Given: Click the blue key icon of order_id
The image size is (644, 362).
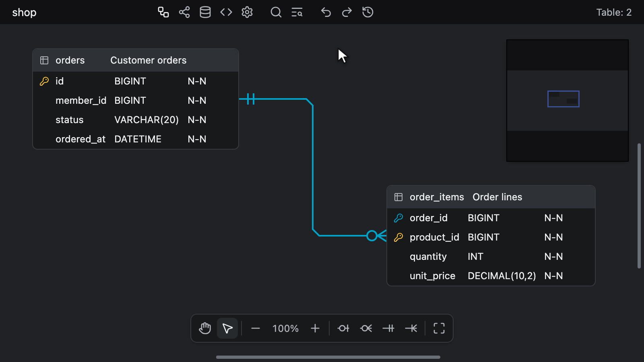Looking at the screenshot, I should click(x=398, y=218).
